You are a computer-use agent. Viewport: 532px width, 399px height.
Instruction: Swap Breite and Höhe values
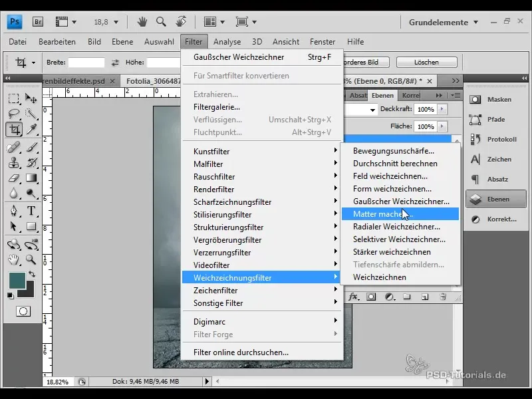pos(115,63)
